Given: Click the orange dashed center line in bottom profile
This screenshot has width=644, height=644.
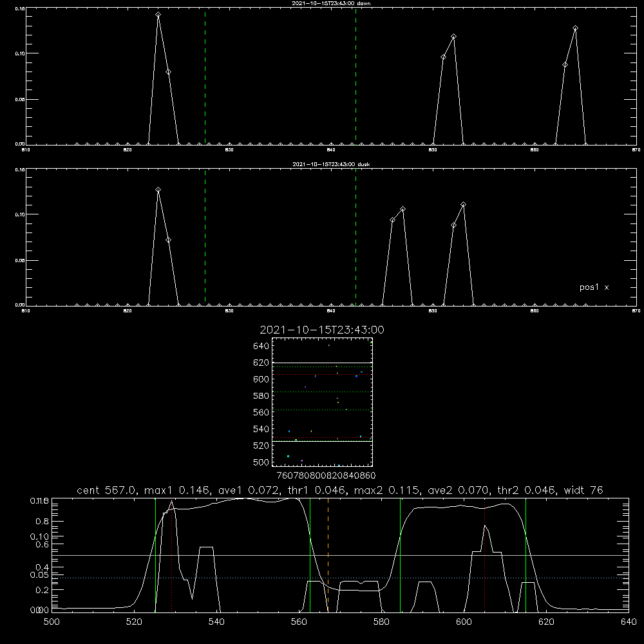Looking at the screenshot, I should pyautogui.click(x=328, y=555).
